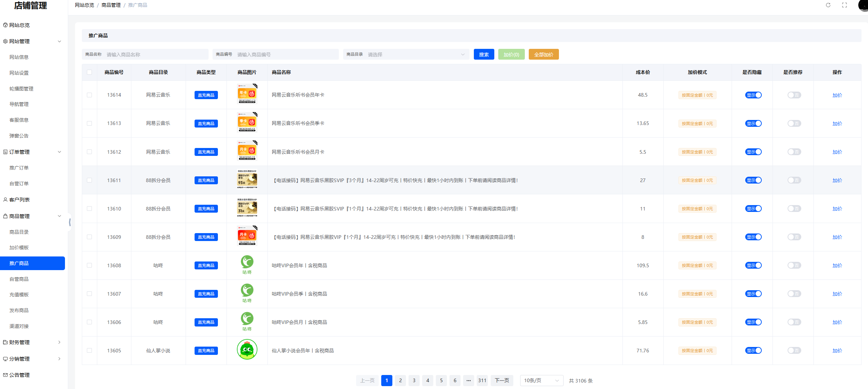Tick the select-all checkbox in table header

89,72
